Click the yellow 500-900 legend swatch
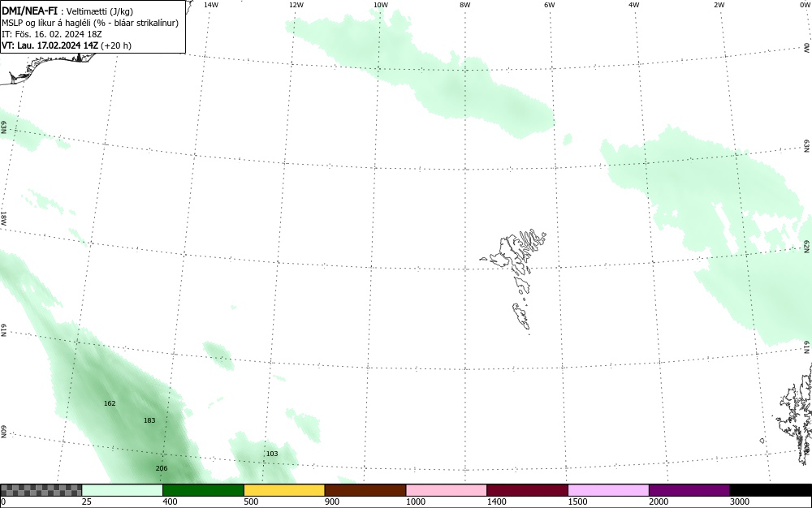Viewport: 812px width, 508px height. click(x=284, y=490)
